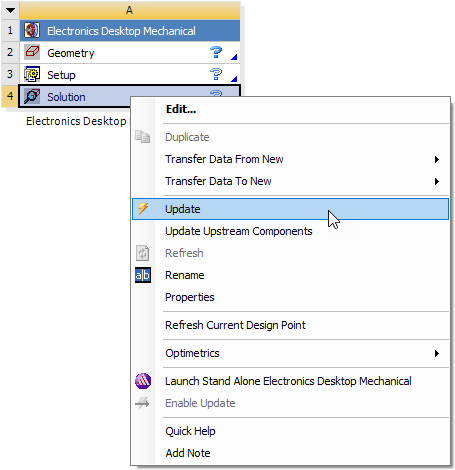
Task: Click the Geometry cell blue corner triangle
Action: tap(234, 57)
